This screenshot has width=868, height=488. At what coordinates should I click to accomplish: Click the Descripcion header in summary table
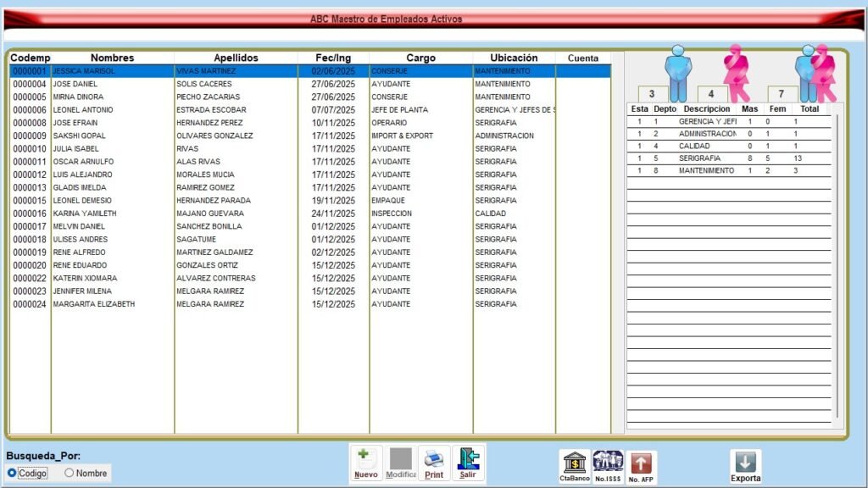click(x=707, y=109)
